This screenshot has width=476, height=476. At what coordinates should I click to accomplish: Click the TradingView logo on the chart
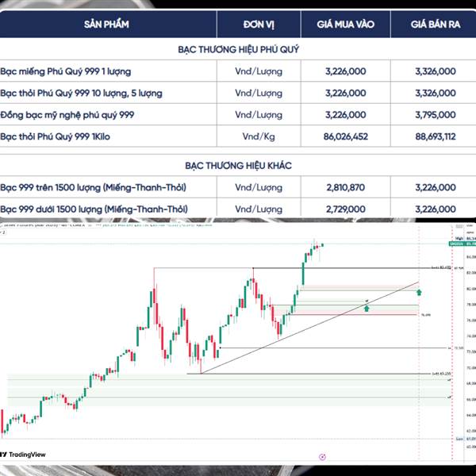pyautogui.click(x=23, y=455)
